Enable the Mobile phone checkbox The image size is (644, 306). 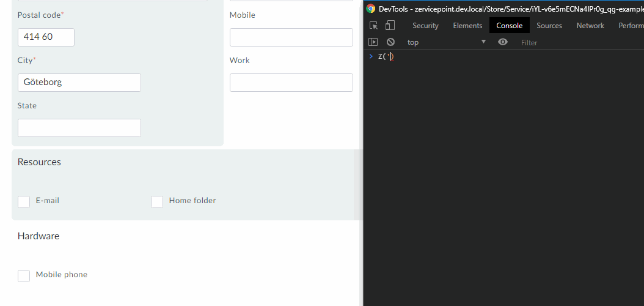tap(24, 276)
